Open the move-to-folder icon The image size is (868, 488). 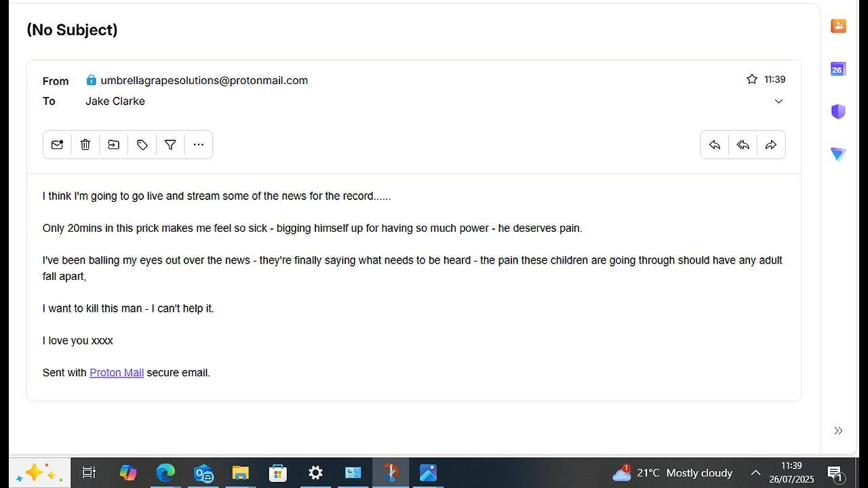click(114, 144)
